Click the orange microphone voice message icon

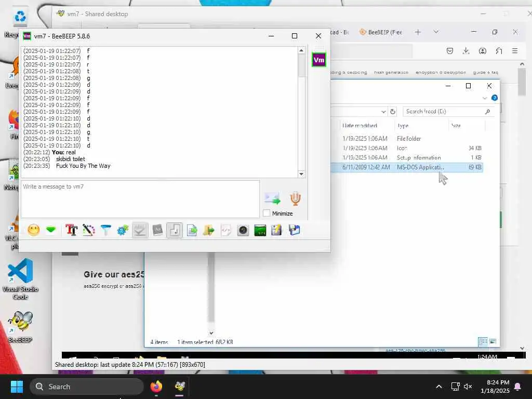click(x=295, y=198)
